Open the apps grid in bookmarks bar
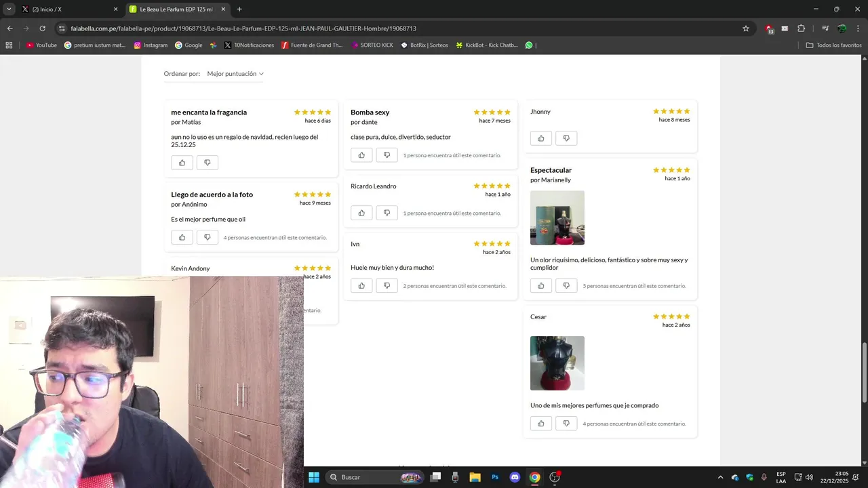The image size is (868, 488). [9, 45]
